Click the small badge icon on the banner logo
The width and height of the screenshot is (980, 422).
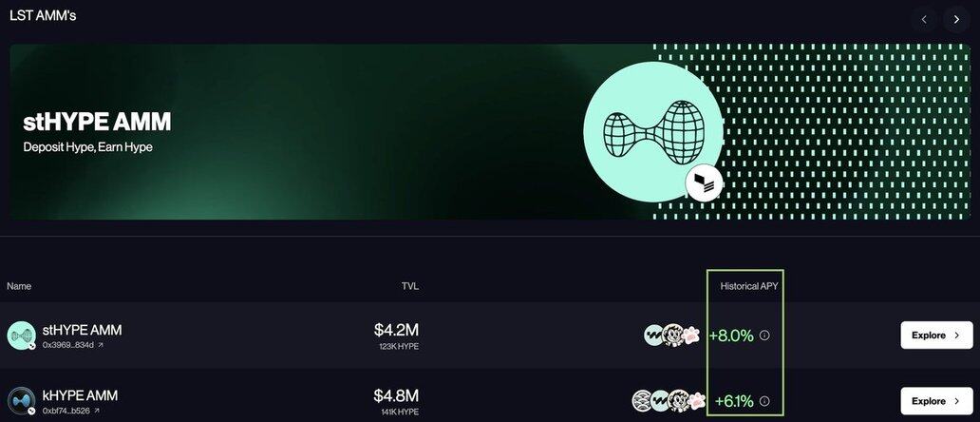tap(705, 183)
